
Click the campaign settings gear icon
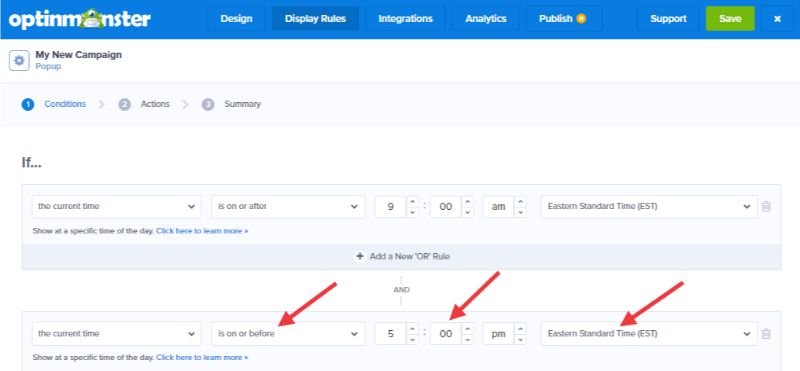point(19,61)
